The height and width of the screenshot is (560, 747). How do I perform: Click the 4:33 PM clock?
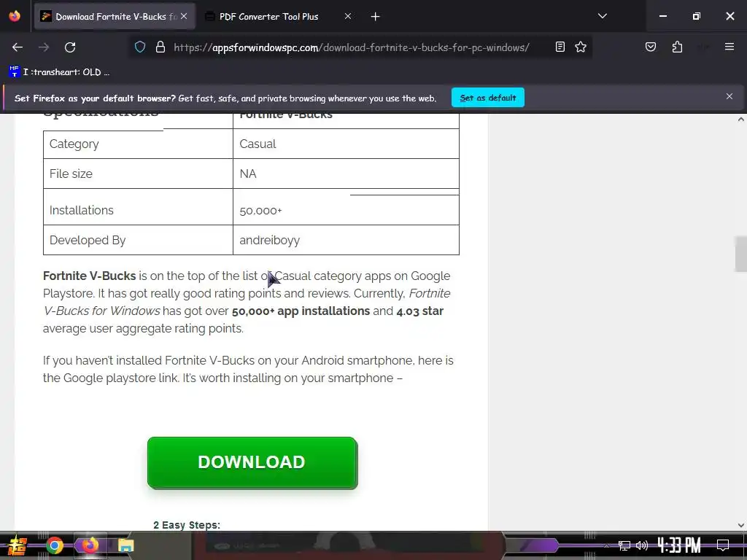tap(679, 545)
